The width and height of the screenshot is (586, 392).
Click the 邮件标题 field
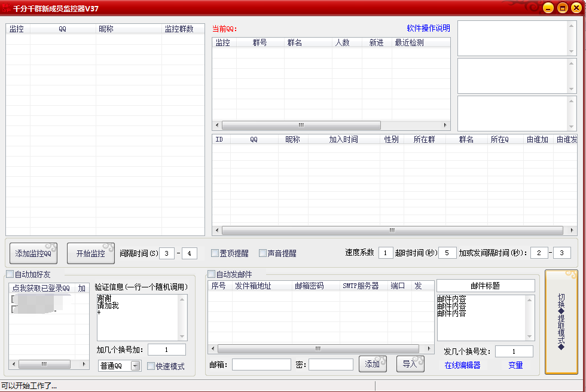click(486, 286)
